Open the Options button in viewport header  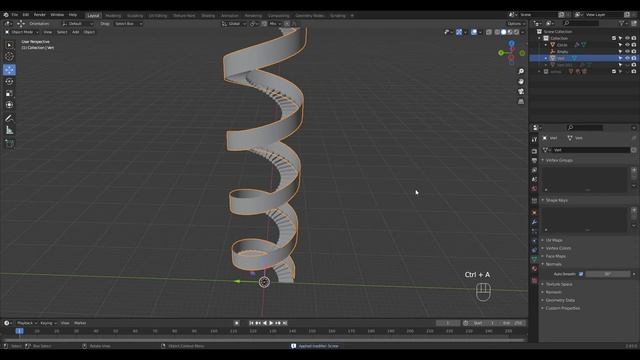click(x=516, y=24)
